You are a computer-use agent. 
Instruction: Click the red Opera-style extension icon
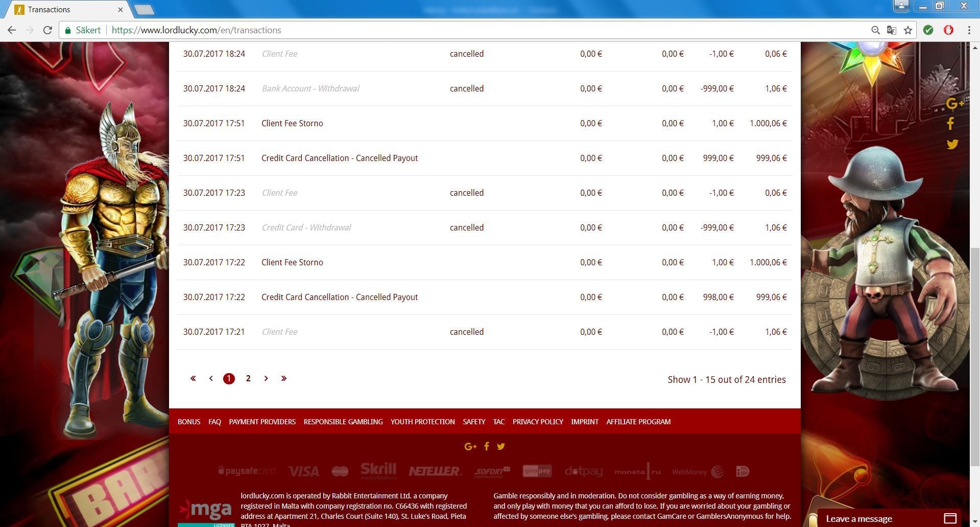948,30
